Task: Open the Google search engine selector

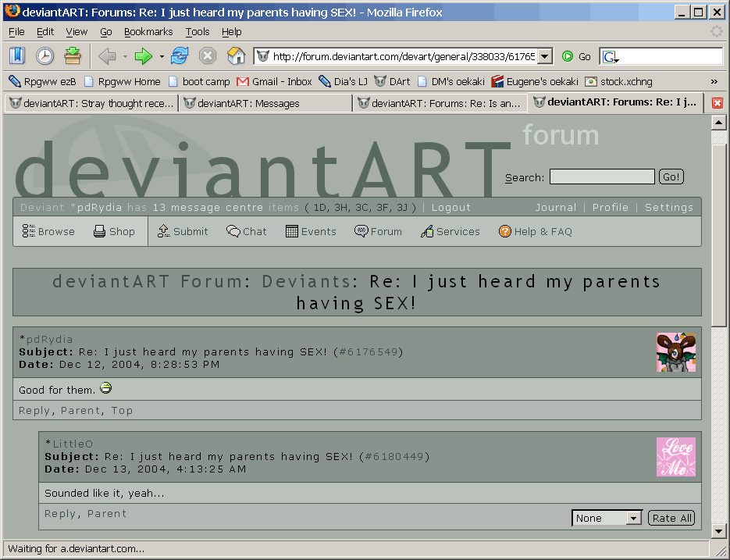Action: (611, 57)
